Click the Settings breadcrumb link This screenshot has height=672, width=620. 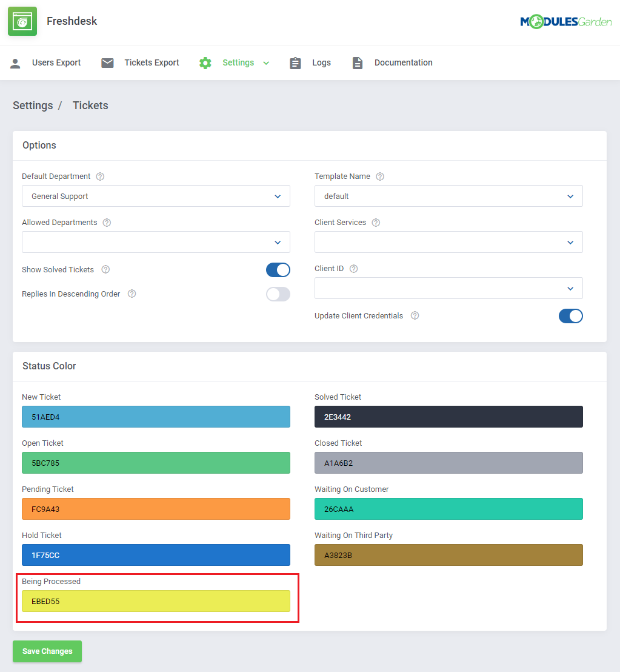click(x=33, y=106)
